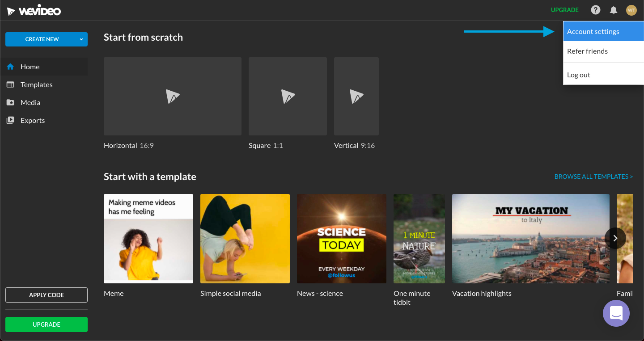Click the WT user avatar
Image resolution: width=644 pixels, height=341 pixels.
click(x=631, y=10)
